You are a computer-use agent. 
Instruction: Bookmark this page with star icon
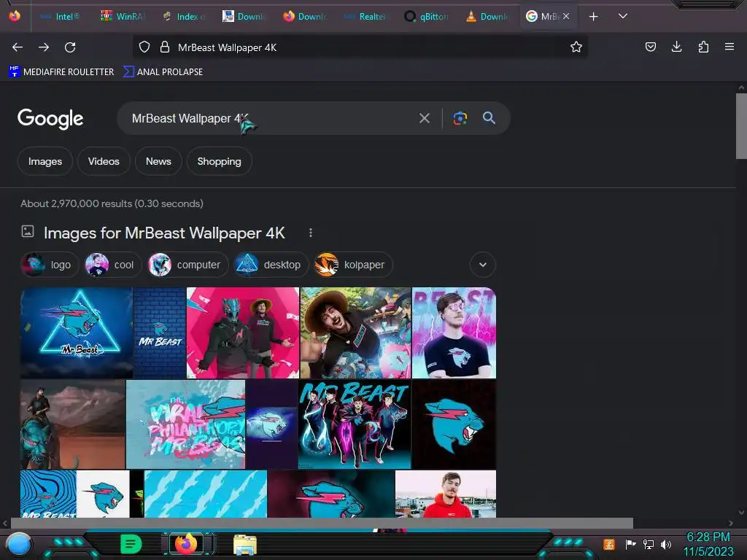pos(576,47)
